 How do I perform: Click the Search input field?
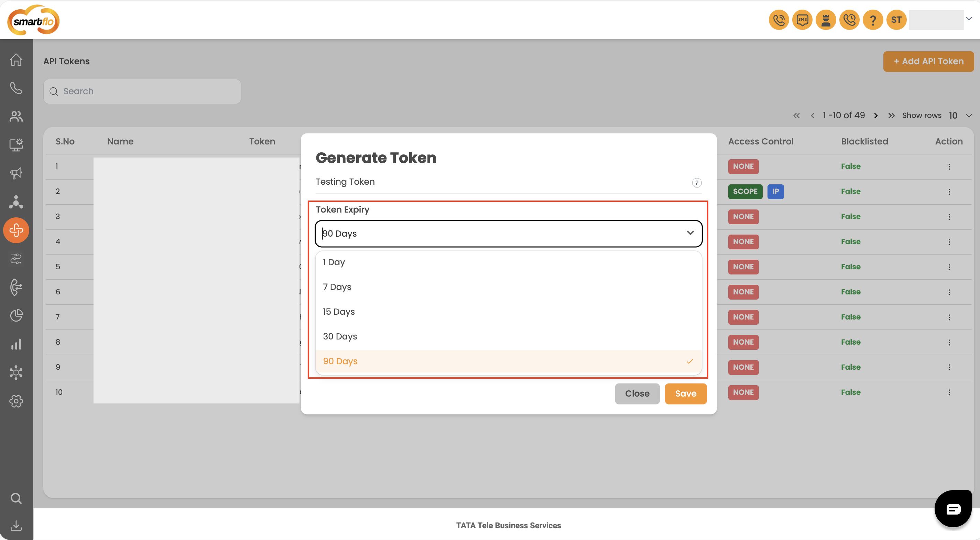tap(142, 91)
